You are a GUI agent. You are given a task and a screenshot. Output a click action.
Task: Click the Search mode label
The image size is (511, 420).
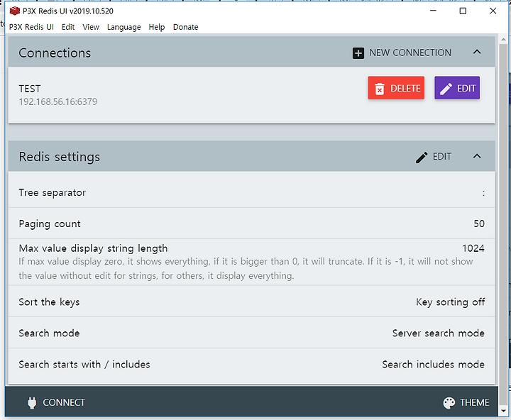click(x=49, y=333)
